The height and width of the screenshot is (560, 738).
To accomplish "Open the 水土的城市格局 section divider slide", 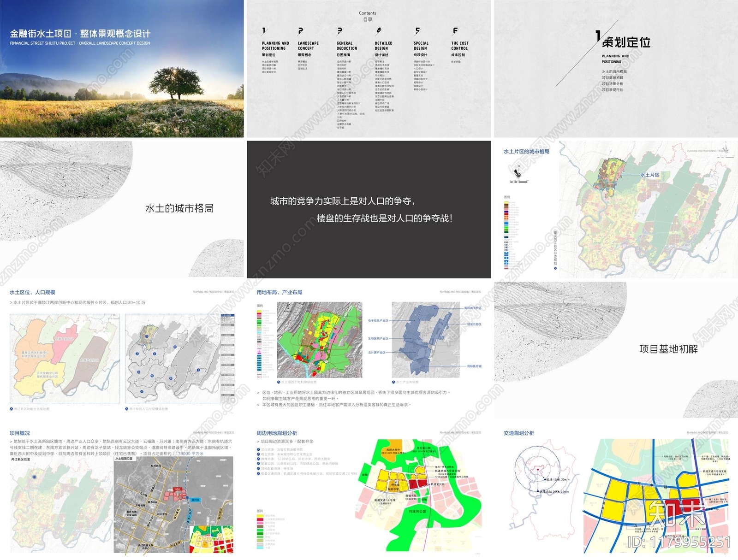I will [122, 209].
